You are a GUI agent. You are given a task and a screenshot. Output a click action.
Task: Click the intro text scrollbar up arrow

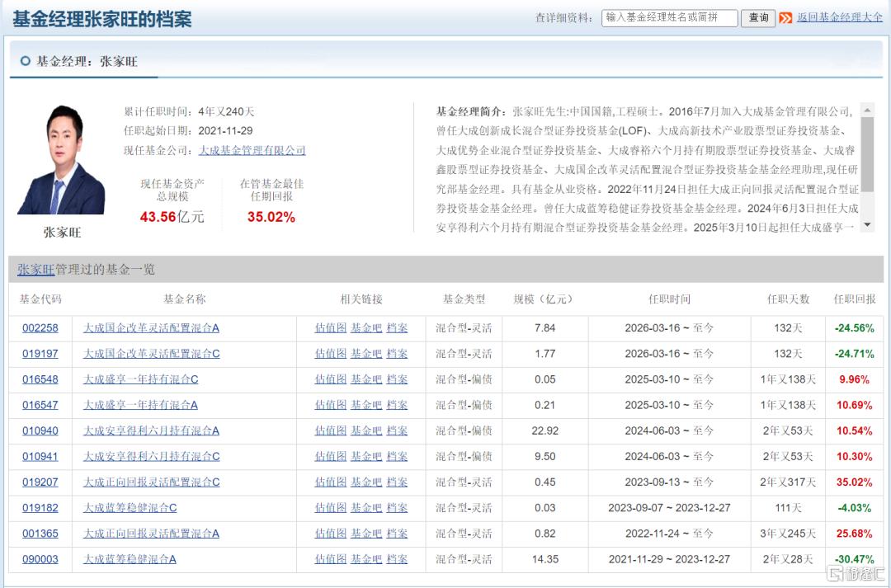[867, 110]
